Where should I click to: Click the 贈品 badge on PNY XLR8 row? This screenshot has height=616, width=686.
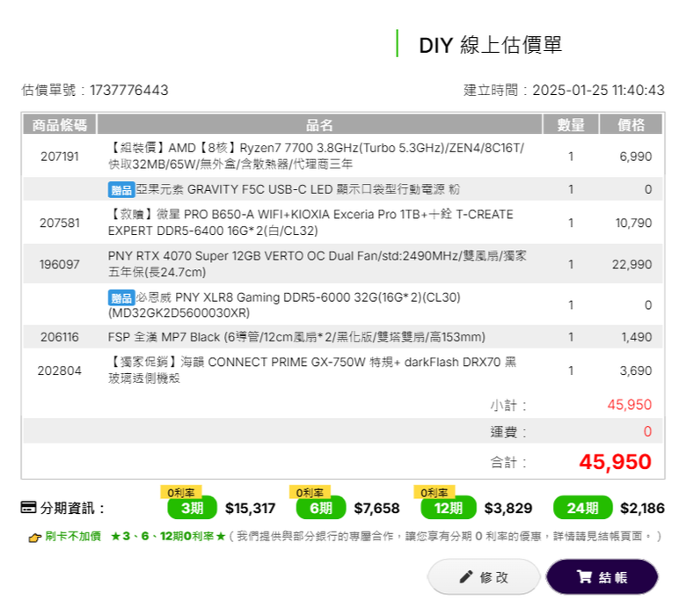(x=121, y=298)
